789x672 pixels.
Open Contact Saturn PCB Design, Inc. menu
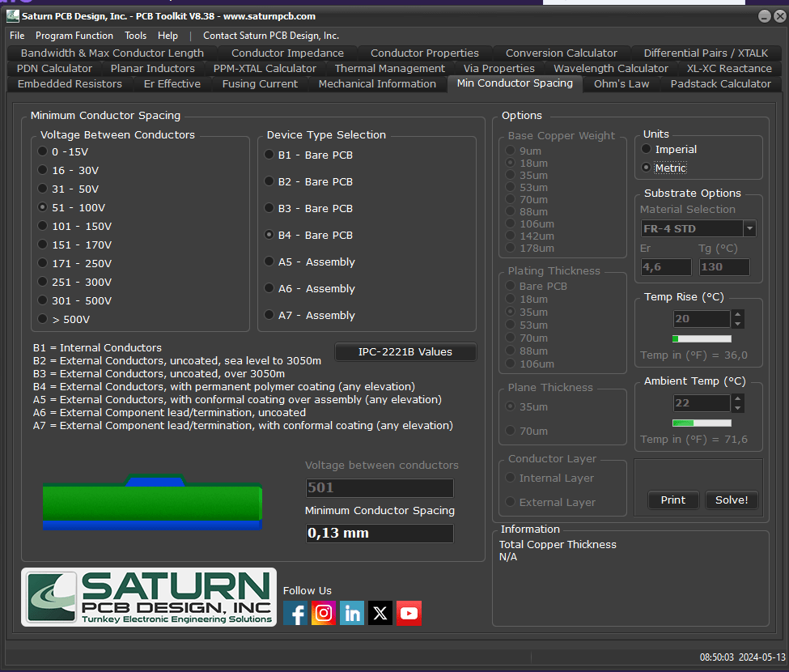pos(271,36)
